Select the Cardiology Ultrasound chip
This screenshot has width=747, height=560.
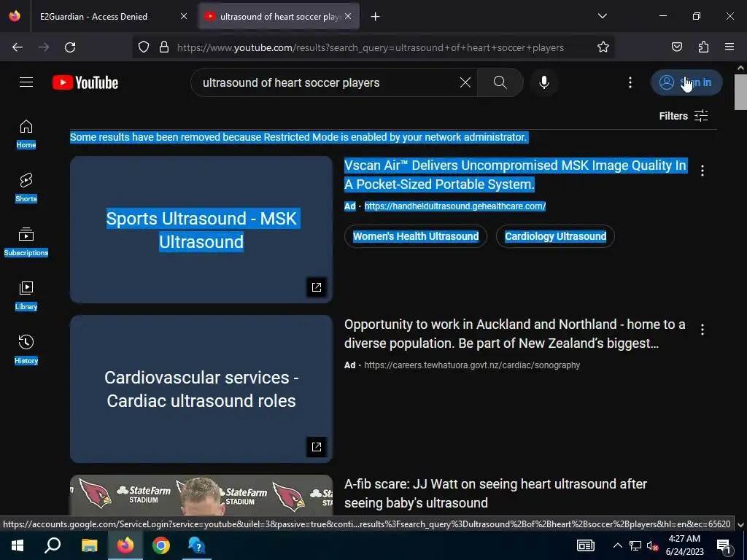pyautogui.click(x=555, y=236)
